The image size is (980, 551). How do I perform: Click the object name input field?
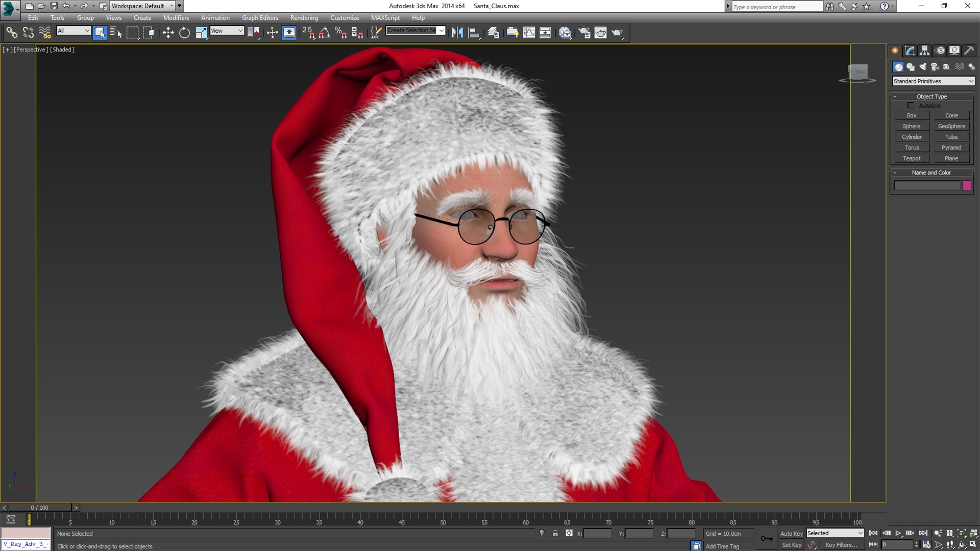927,186
